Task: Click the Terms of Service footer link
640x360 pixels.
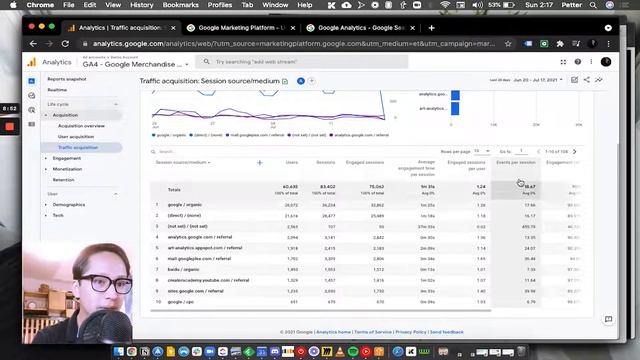Action: (373, 332)
